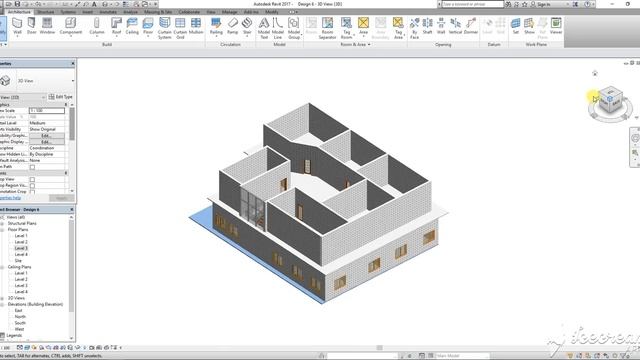This screenshot has height=360, width=640.
Task: Open the Insert ribbon tab
Action: coord(87,12)
